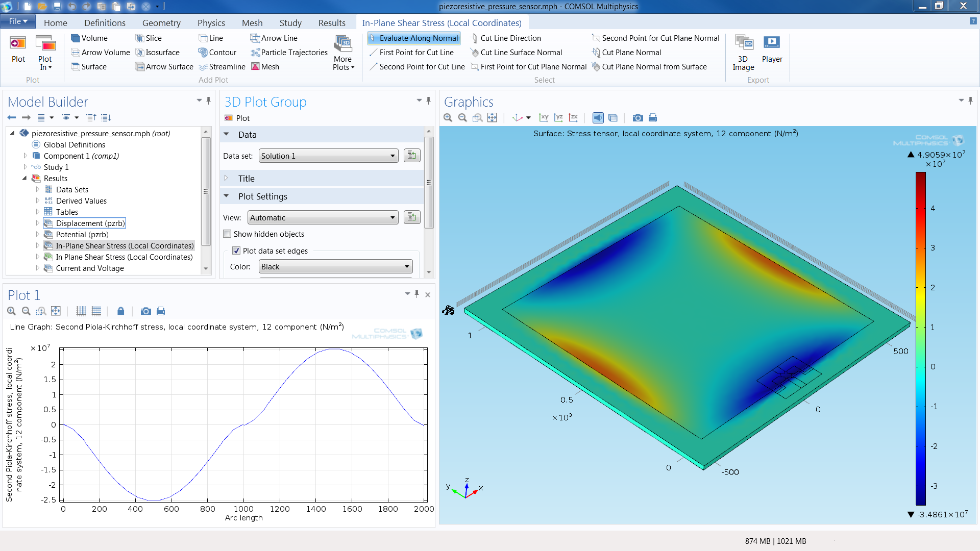980x551 pixels.
Task: Click Cut Plane Normal from Surface
Action: tap(649, 67)
